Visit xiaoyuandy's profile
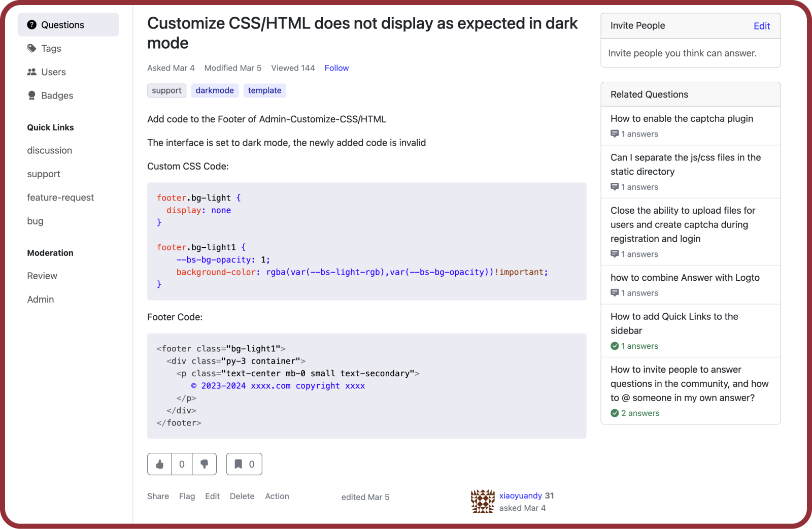Image resolution: width=812 pixels, height=529 pixels. (x=521, y=495)
